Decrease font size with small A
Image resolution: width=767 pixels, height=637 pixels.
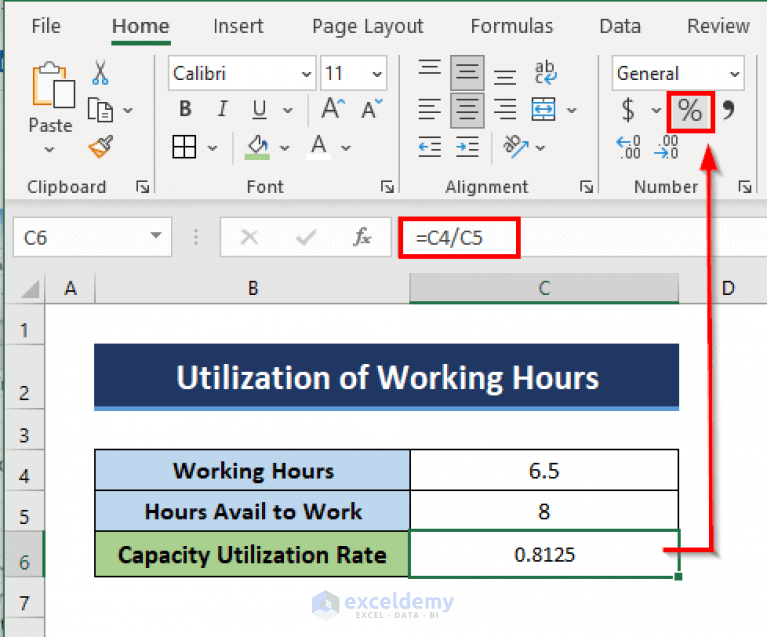(372, 109)
